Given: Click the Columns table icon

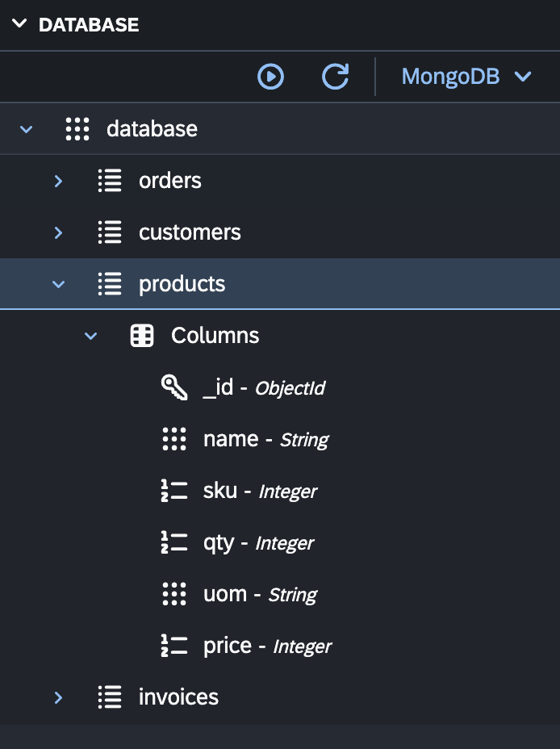Looking at the screenshot, I should (x=142, y=335).
